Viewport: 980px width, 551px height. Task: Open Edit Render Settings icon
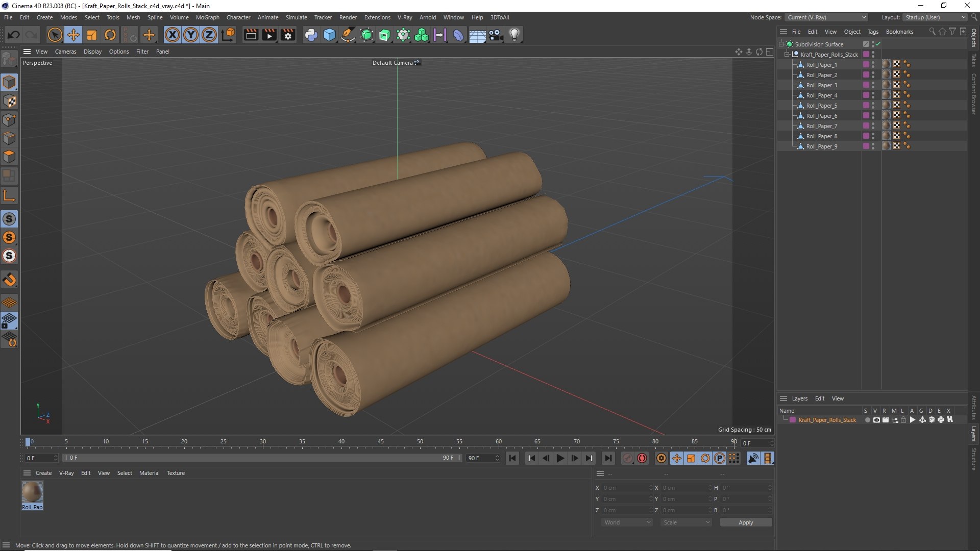(288, 35)
